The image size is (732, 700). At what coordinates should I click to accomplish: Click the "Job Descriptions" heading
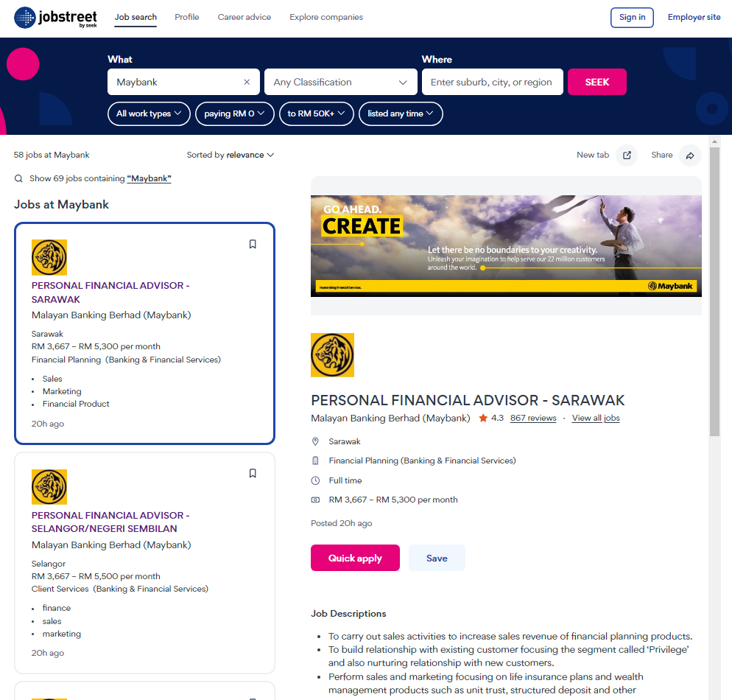348,614
